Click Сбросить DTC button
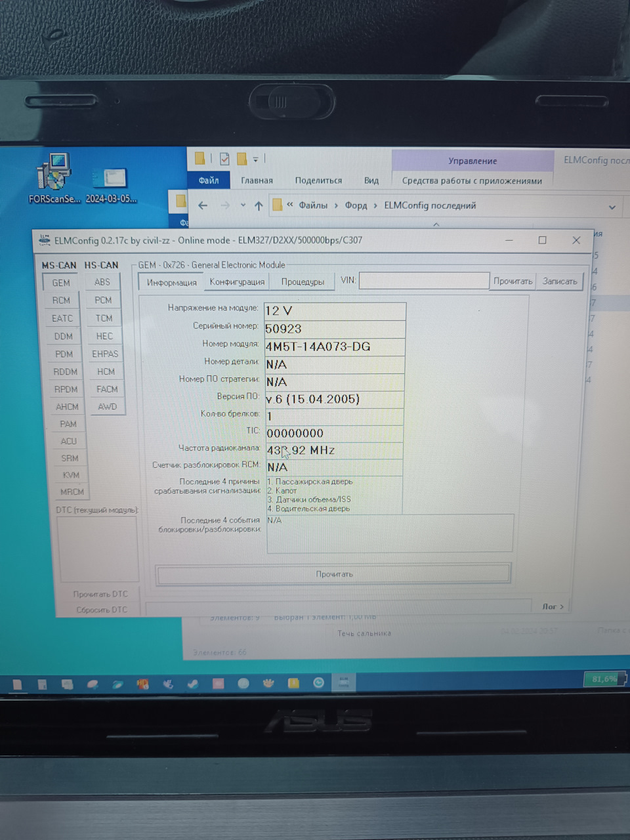The image size is (630, 840). (101, 610)
